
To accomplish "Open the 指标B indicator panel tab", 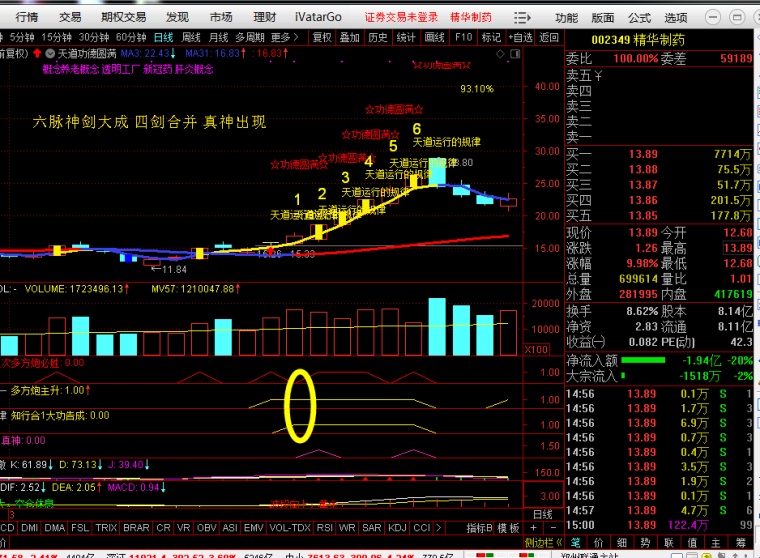I will (479, 527).
